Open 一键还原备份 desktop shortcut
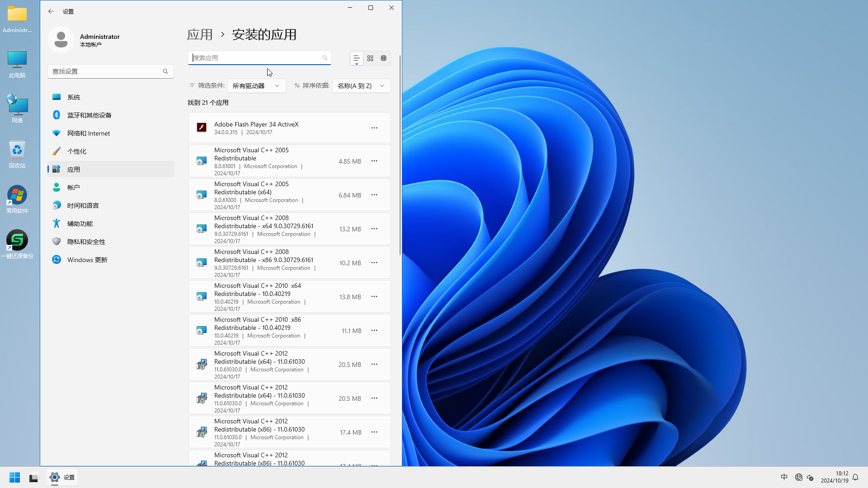Screen dimensions: 868x488 tap(17, 244)
